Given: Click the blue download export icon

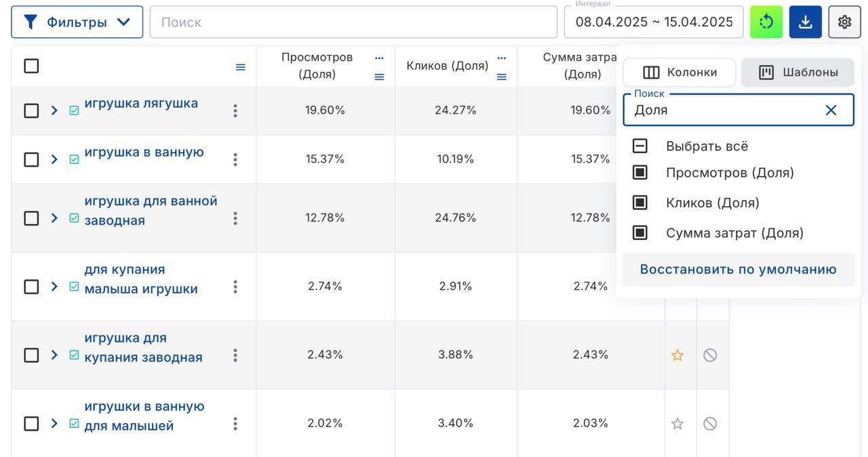Looking at the screenshot, I should (x=805, y=22).
